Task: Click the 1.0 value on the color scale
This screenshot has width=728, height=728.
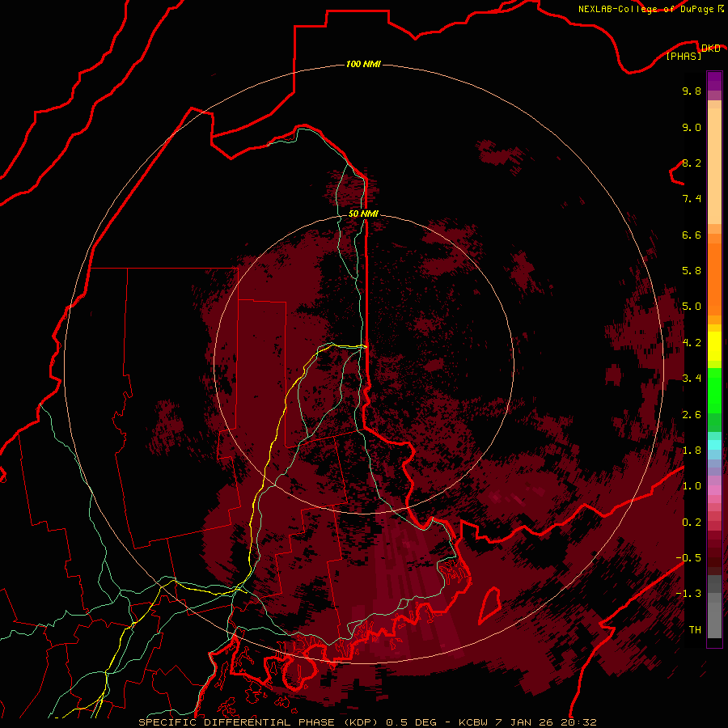Action: click(x=692, y=486)
